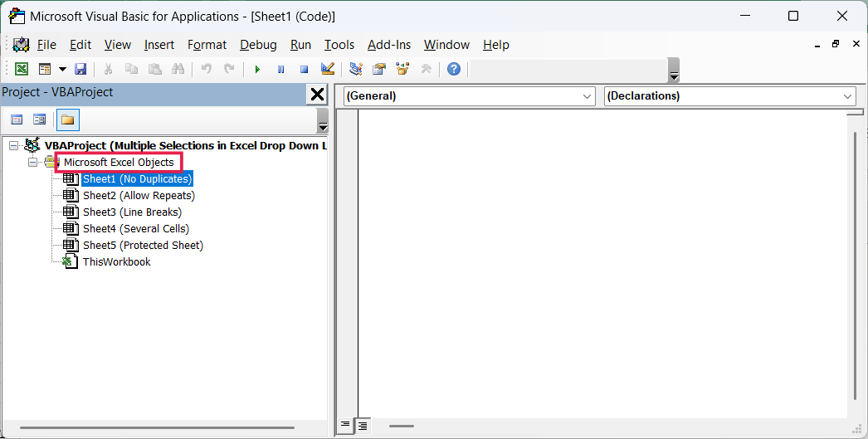
Task: Click the Cut scissors icon
Action: tap(108, 69)
